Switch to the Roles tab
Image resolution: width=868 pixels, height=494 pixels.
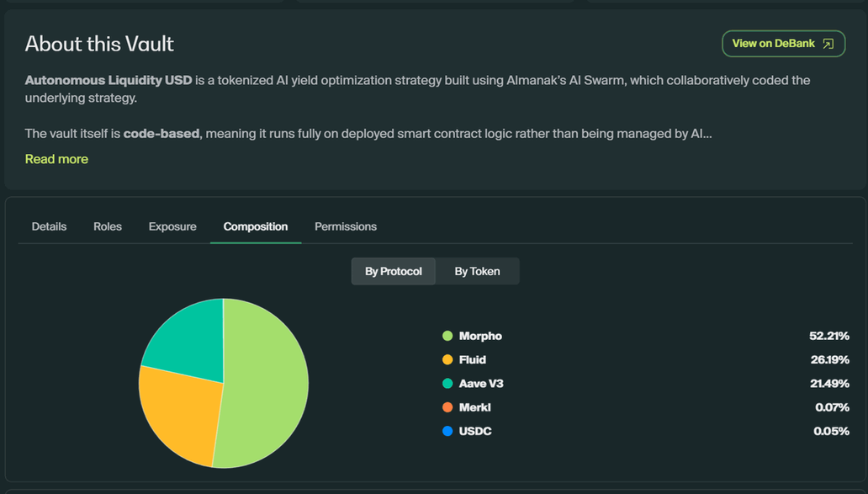pos(108,226)
